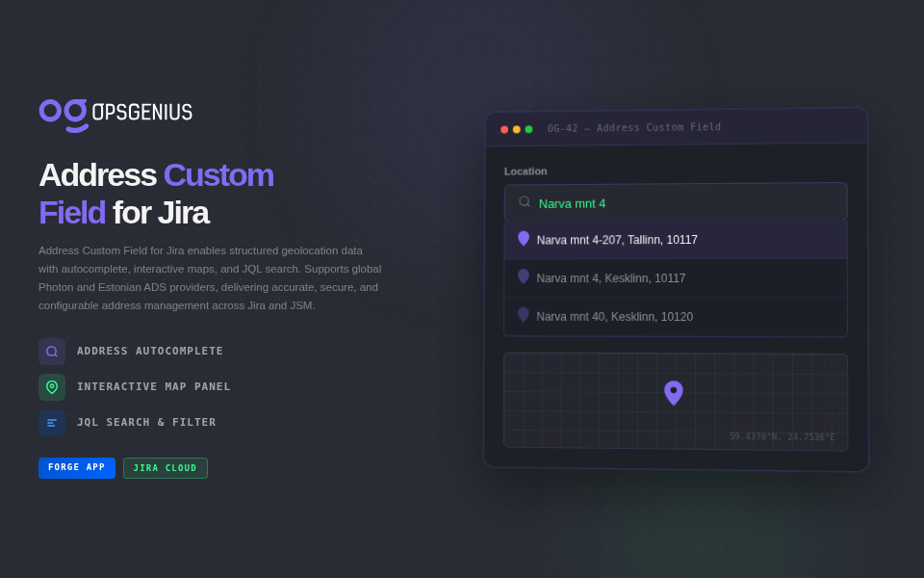This screenshot has width=924, height=578.
Task: Click the JQL Search & Filter icon
Action: pos(52,423)
